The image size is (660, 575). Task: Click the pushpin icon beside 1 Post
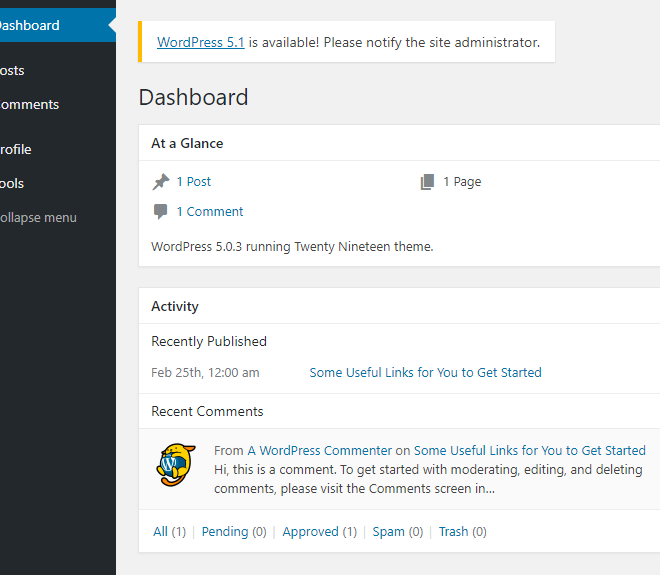tap(160, 182)
